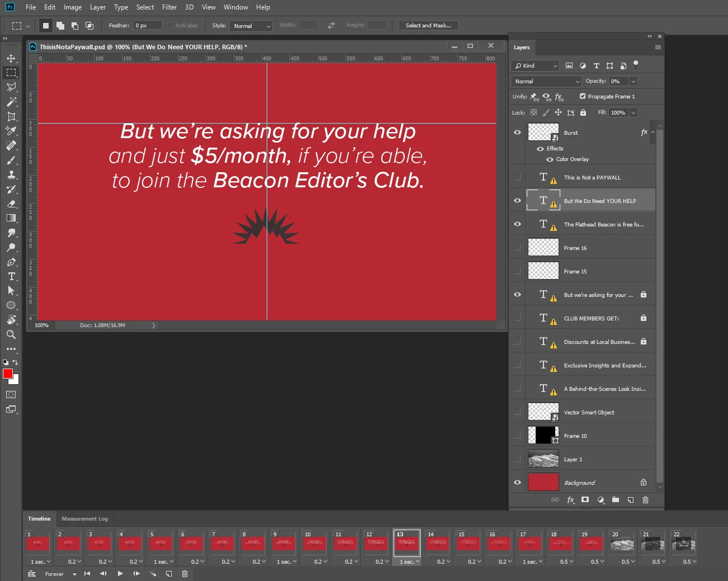The height and width of the screenshot is (581, 728).
Task: Hide the But We Do Need YOUR HELP layer
Action: [x=517, y=200]
